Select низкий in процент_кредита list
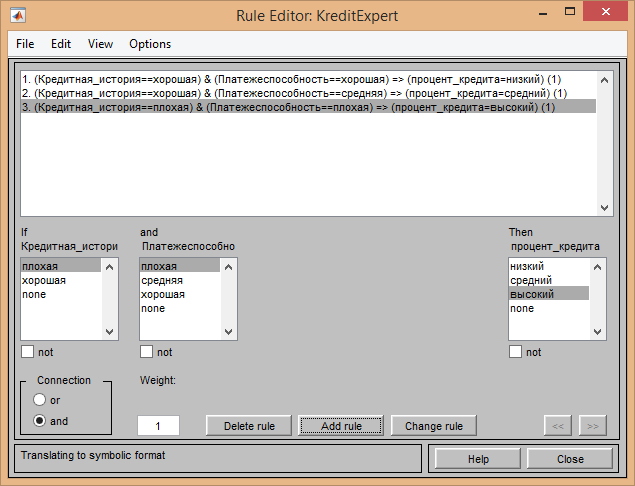 (x=549, y=266)
